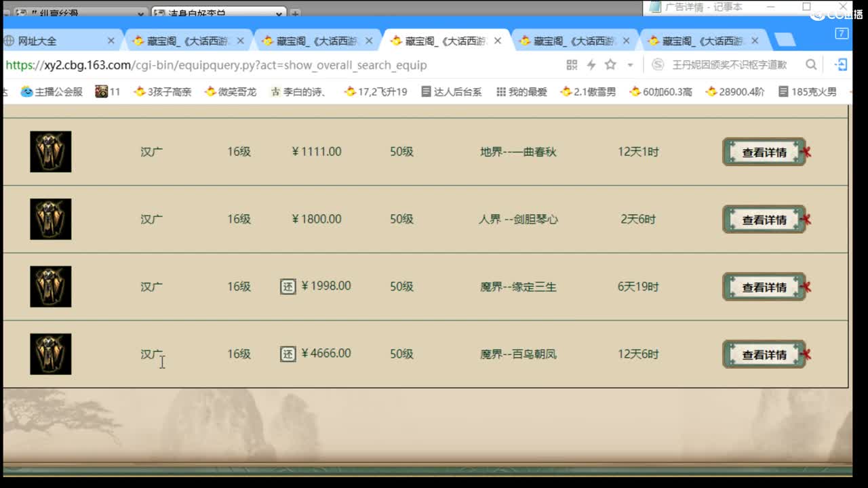
Task: Click the price ¥1111.00
Action: [x=317, y=151]
